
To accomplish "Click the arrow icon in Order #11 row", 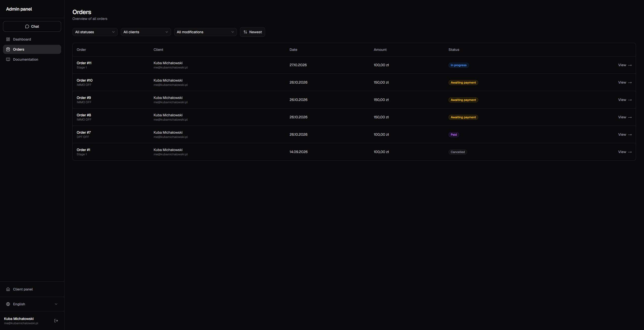I will point(630,65).
